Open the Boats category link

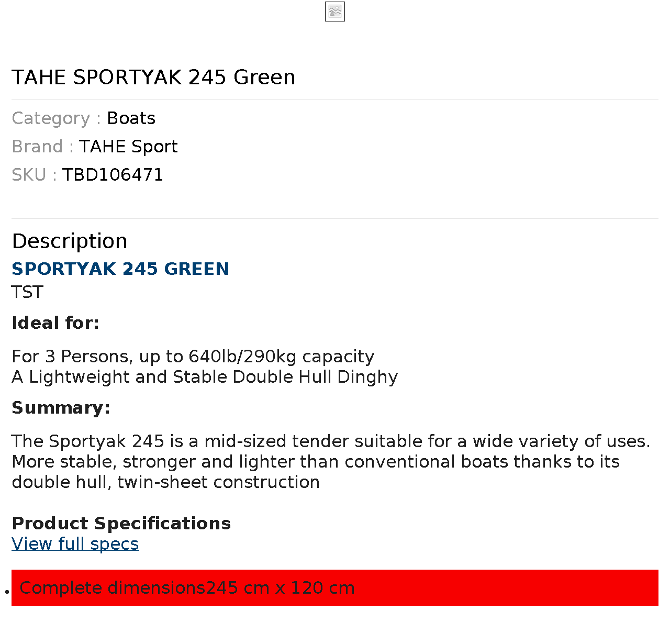[131, 118]
